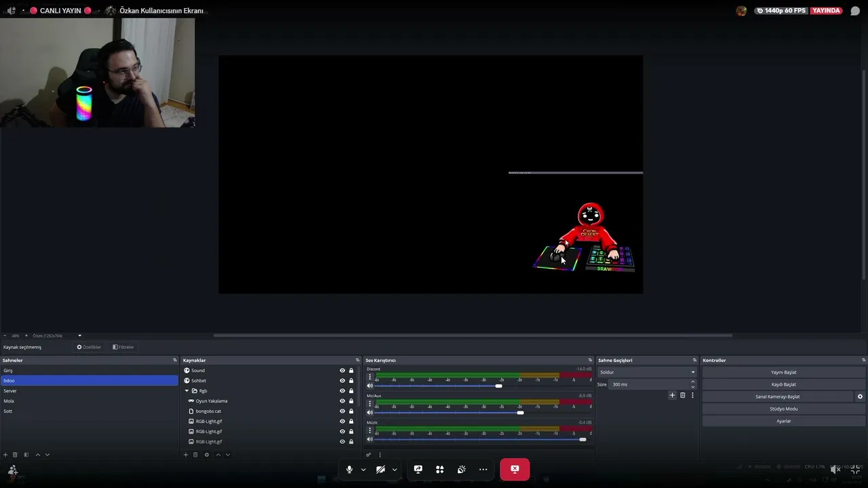The height and width of the screenshot is (488, 868).
Task: Open more options dots in call bar
Action: coord(483,469)
